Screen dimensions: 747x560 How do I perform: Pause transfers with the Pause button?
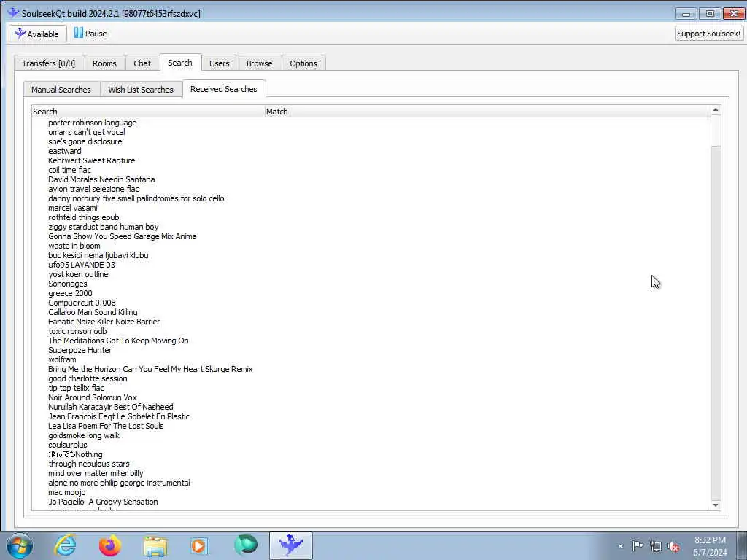click(90, 34)
